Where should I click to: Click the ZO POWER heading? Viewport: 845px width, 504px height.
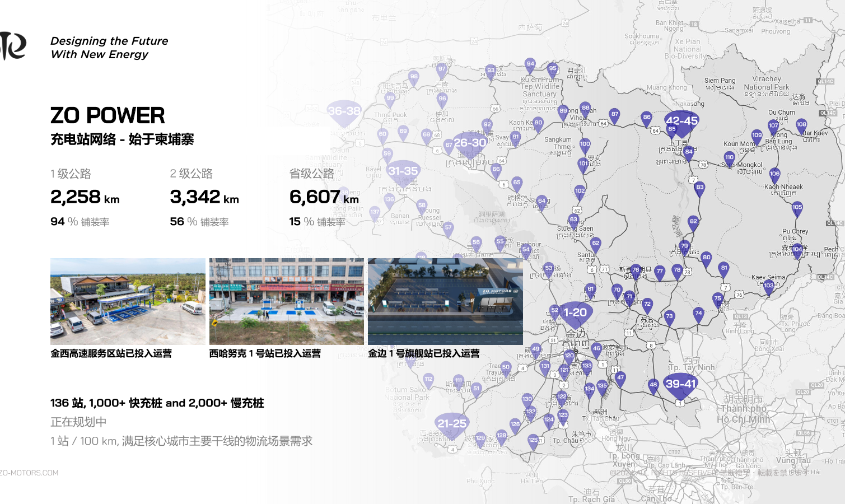(x=108, y=115)
